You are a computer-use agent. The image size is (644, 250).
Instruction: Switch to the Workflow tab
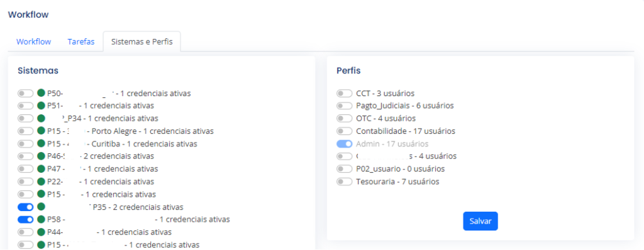click(34, 42)
